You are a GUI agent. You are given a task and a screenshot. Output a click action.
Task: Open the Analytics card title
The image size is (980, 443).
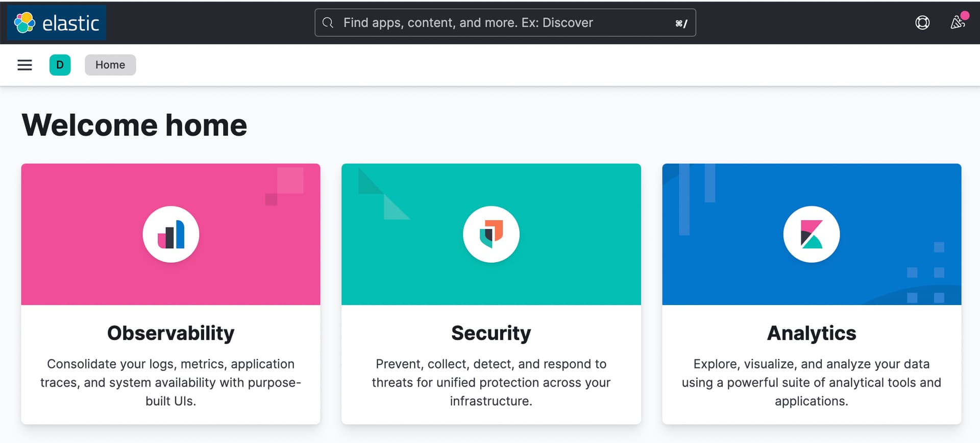point(812,333)
